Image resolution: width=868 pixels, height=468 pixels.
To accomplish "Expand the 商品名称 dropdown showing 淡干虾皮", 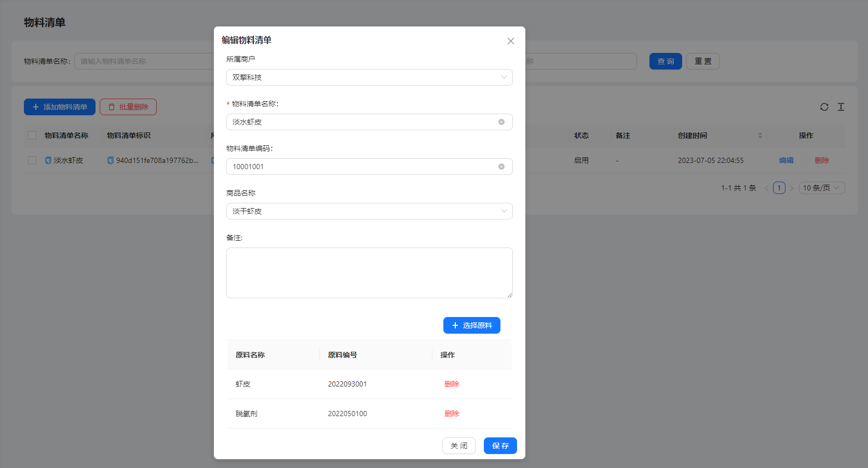I will tap(370, 211).
